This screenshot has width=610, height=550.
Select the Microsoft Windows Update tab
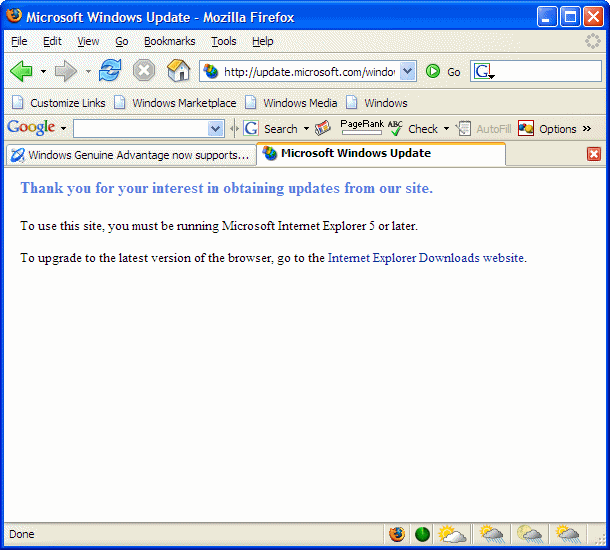pos(381,154)
